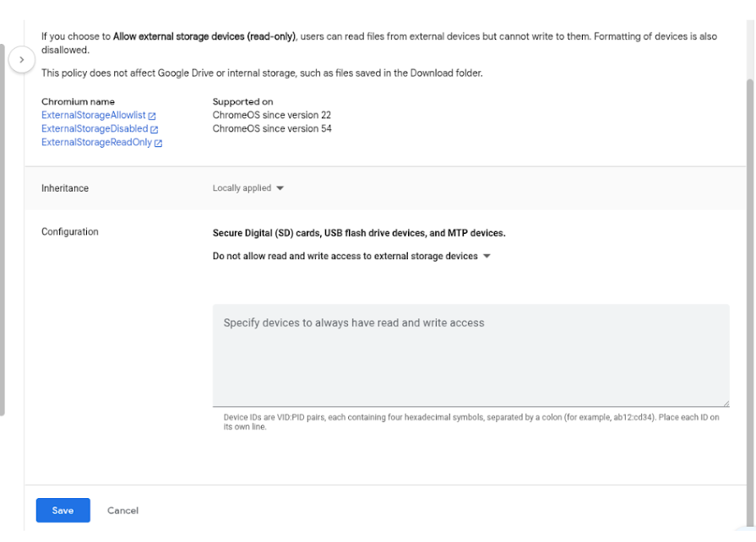Viewport: 756px width, 542px height.
Task: Click the ExternalStorageDisabled policy link
Action: pyautogui.click(x=95, y=128)
